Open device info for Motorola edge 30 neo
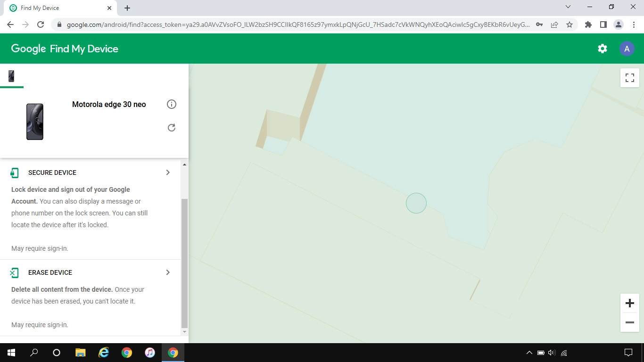The width and height of the screenshot is (644, 362). click(172, 104)
